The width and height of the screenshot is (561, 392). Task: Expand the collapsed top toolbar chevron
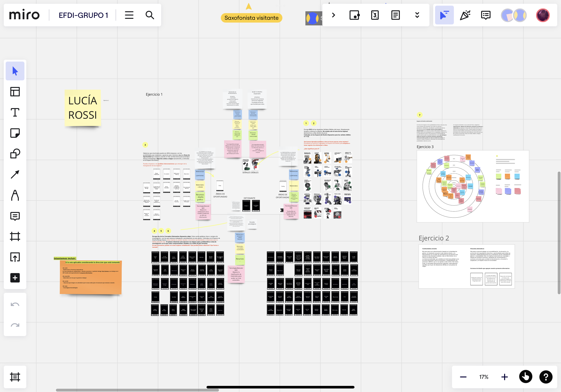[x=334, y=15]
